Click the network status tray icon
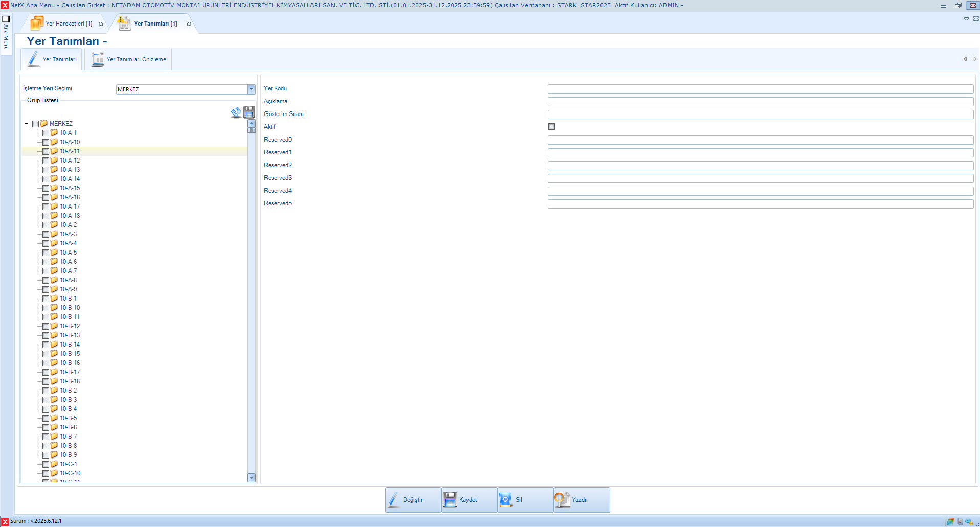Viewport: 980px width, 527px height. pos(969,522)
